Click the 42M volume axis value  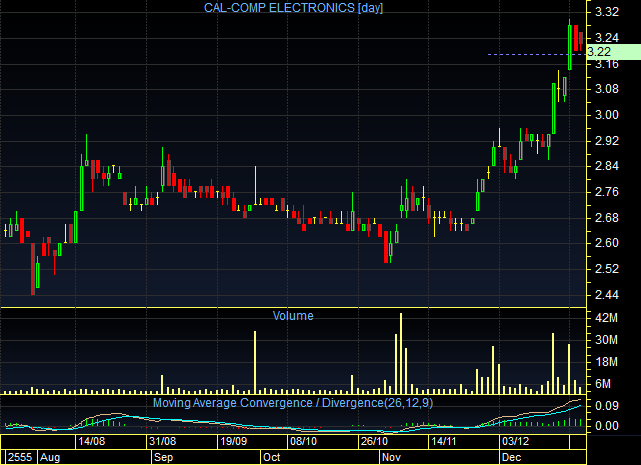pyautogui.click(x=606, y=318)
